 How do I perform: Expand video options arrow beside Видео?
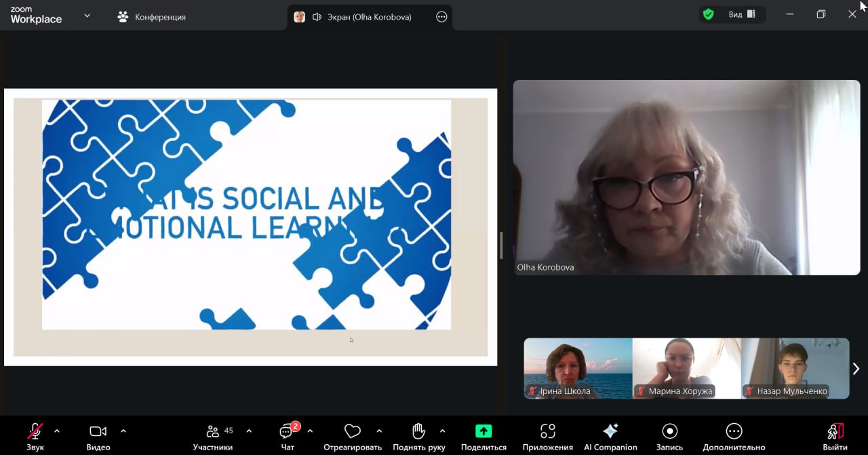(x=123, y=431)
